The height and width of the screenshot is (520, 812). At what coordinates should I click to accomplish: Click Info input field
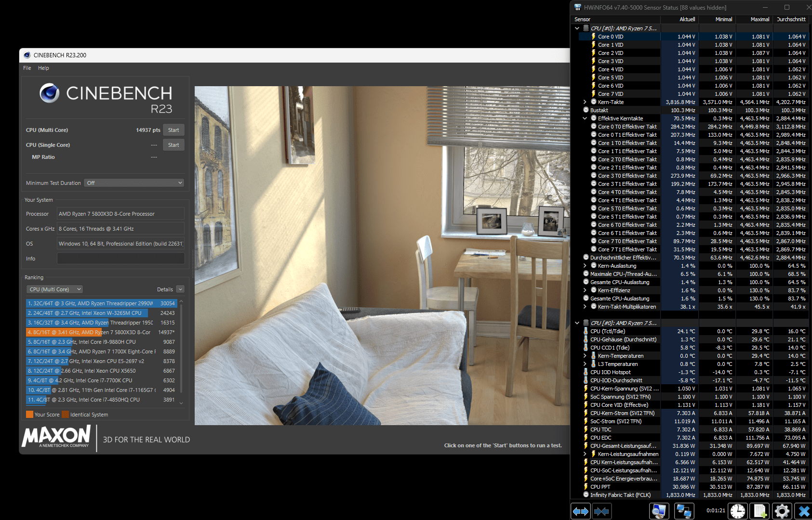120,259
